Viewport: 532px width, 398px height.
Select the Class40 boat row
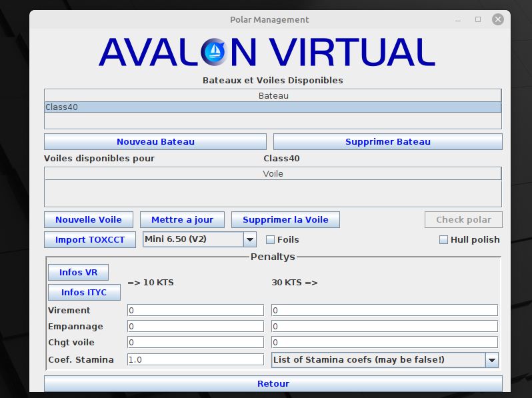pos(272,107)
